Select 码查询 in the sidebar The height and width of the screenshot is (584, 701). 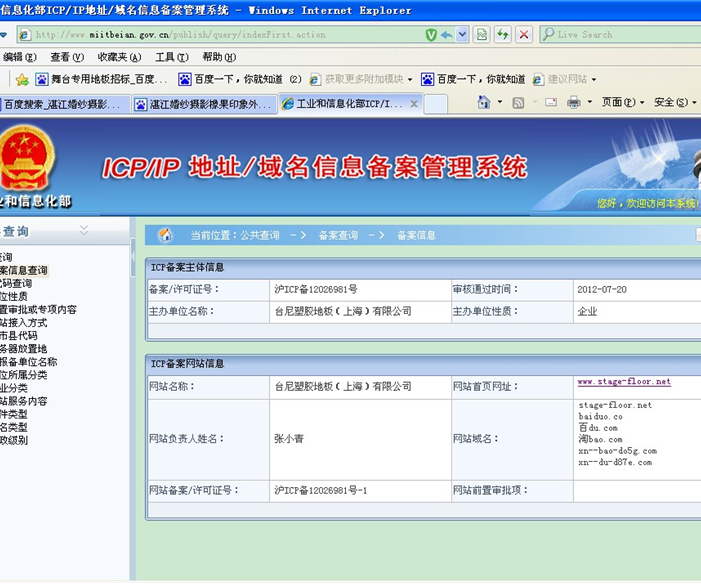tap(16, 284)
